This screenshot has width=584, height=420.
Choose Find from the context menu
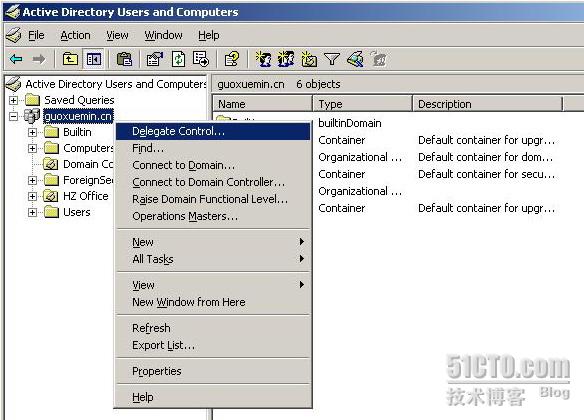coord(213,148)
